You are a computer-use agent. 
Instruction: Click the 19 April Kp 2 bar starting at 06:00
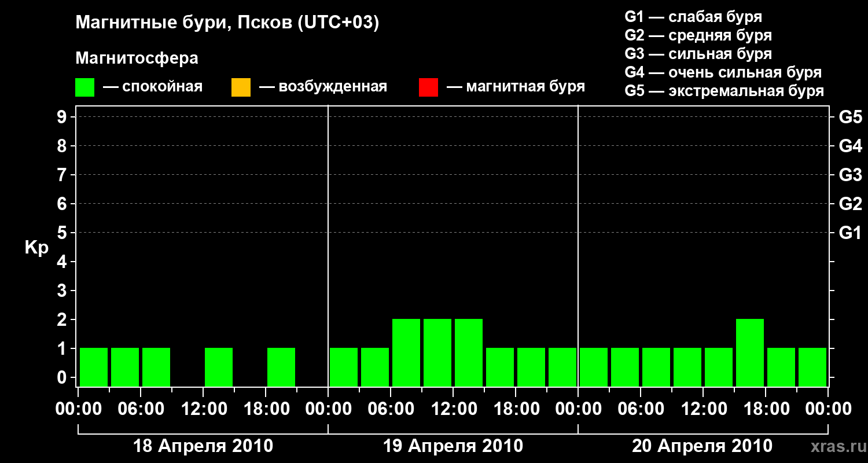tap(406, 352)
